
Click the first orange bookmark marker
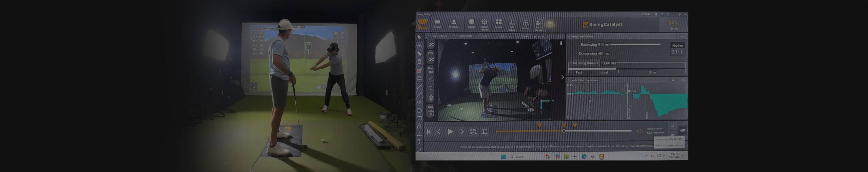pos(539,126)
